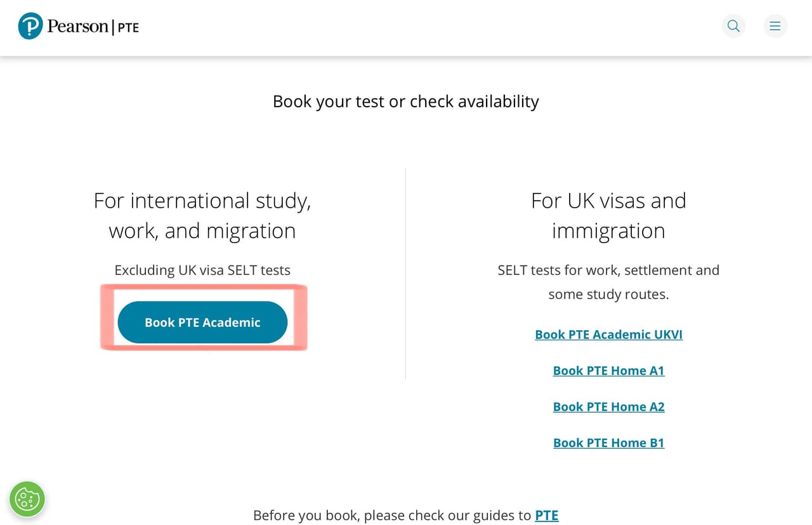Open the search magnifier icon
Viewport: 812px width, 525px height.
(x=733, y=26)
